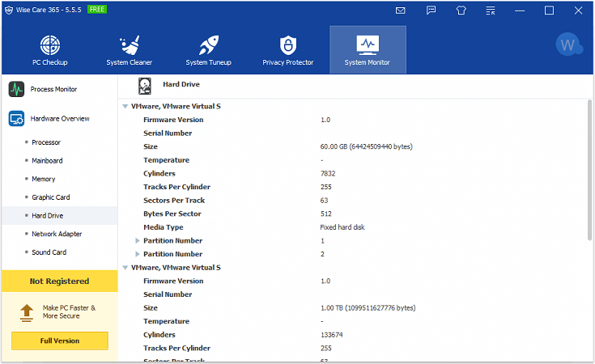Click first drive Temperature label
Viewport: 595px width, 364px height.
pos(166,160)
